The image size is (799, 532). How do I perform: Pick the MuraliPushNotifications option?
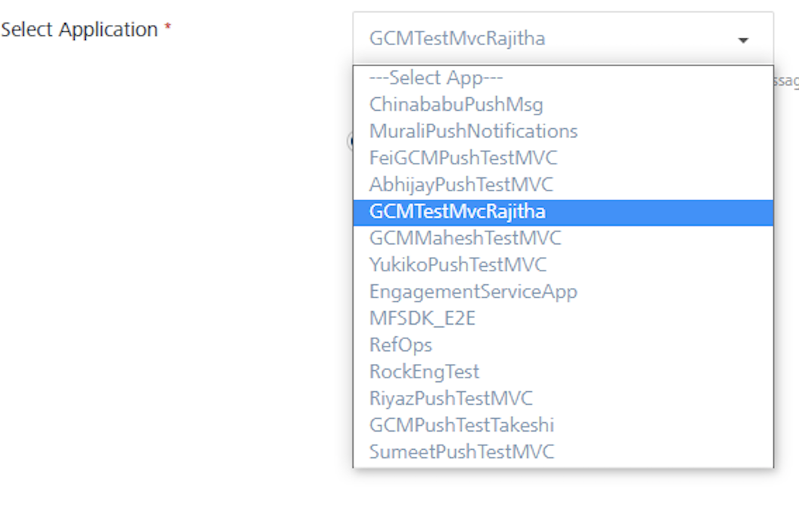473,131
